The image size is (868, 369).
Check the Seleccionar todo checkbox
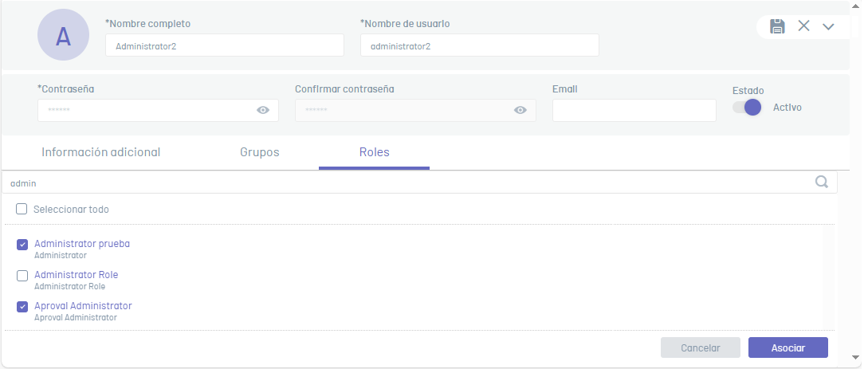click(x=22, y=209)
